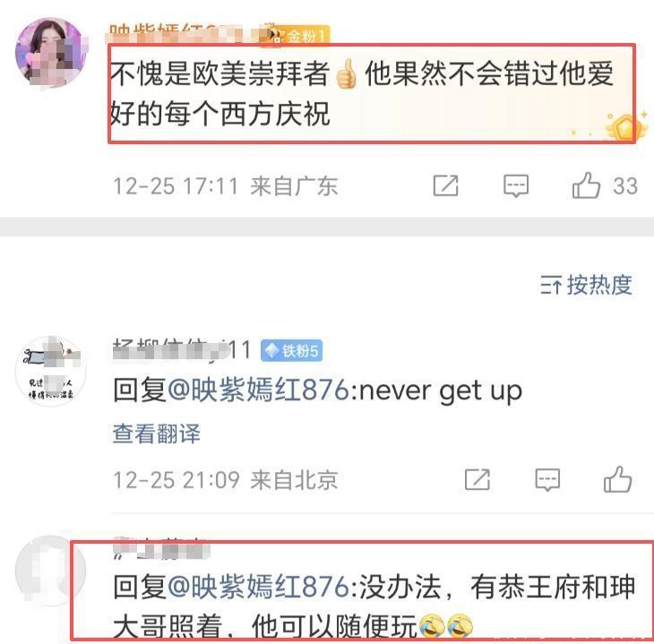Tap the 12-25 21:09 来自北京 timestamp
The image size is (654, 644).
click(x=226, y=480)
